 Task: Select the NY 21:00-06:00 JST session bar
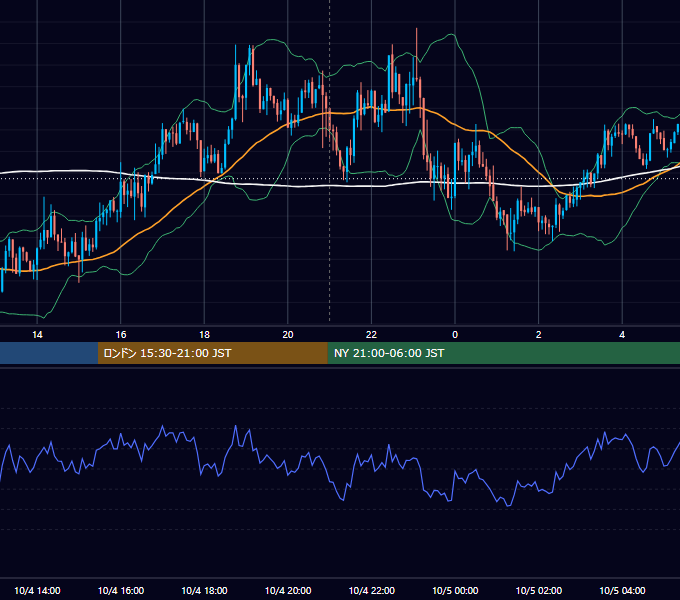coord(503,353)
